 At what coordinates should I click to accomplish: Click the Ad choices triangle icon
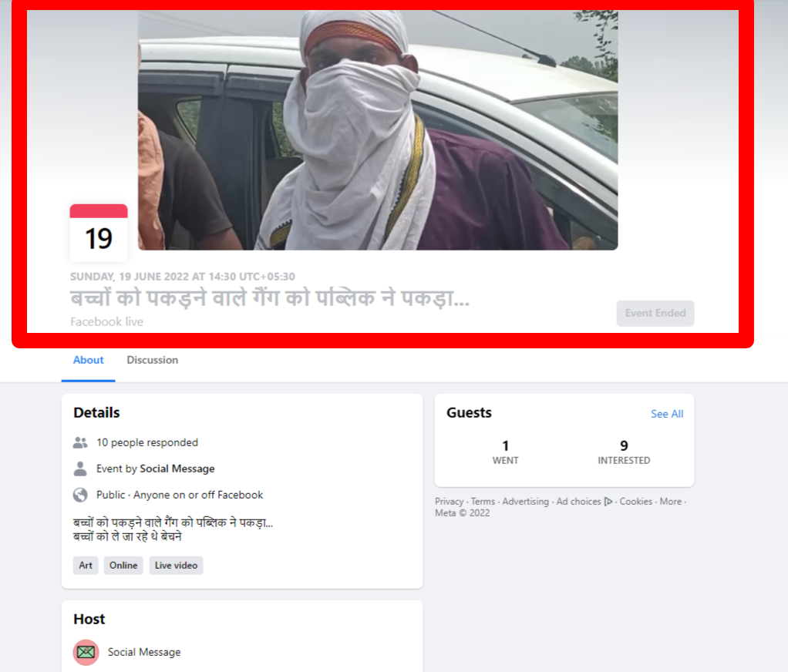coord(608,501)
